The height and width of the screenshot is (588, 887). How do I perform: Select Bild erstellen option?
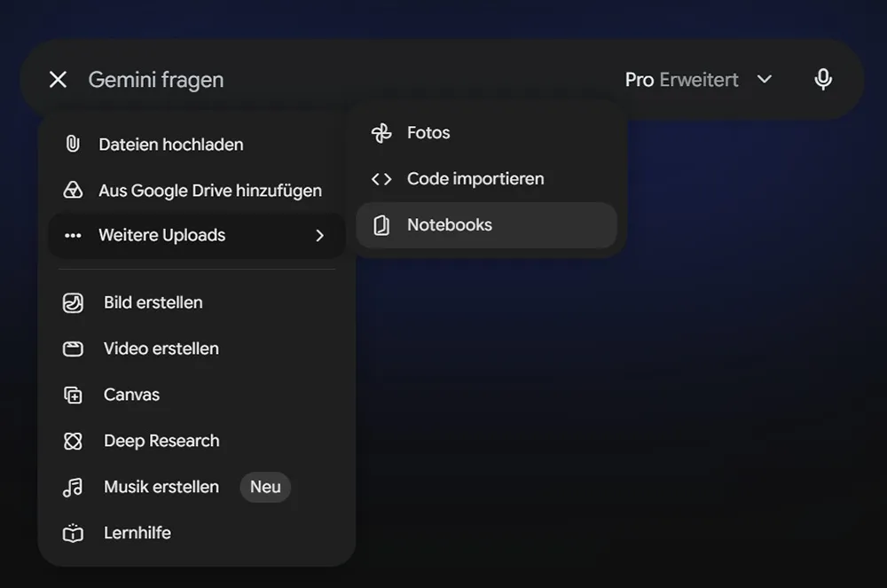point(197,303)
